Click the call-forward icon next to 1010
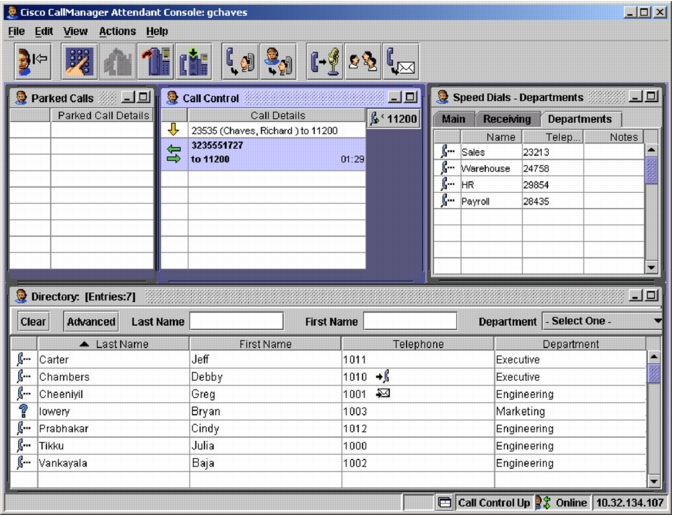The height and width of the screenshot is (517, 675). click(x=383, y=376)
